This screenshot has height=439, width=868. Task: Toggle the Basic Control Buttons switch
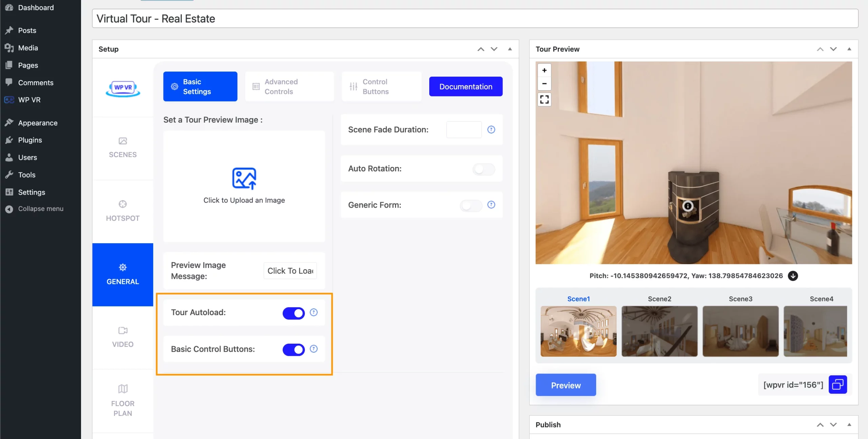coord(293,348)
